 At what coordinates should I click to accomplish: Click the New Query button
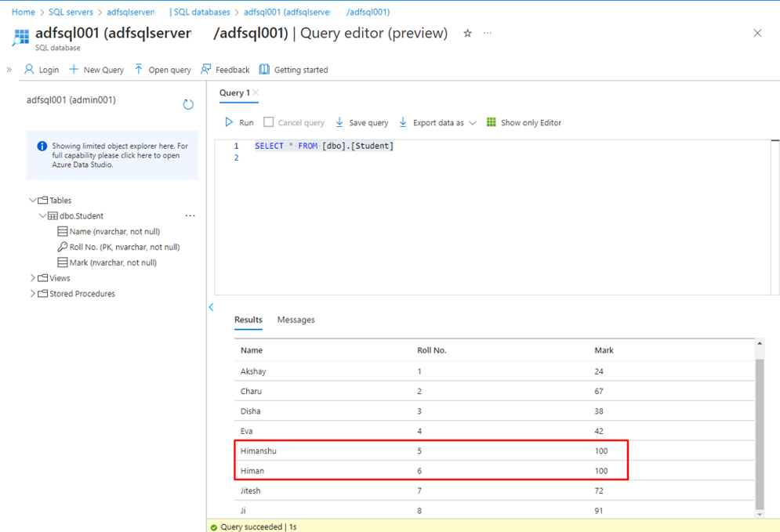tap(96, 70)
